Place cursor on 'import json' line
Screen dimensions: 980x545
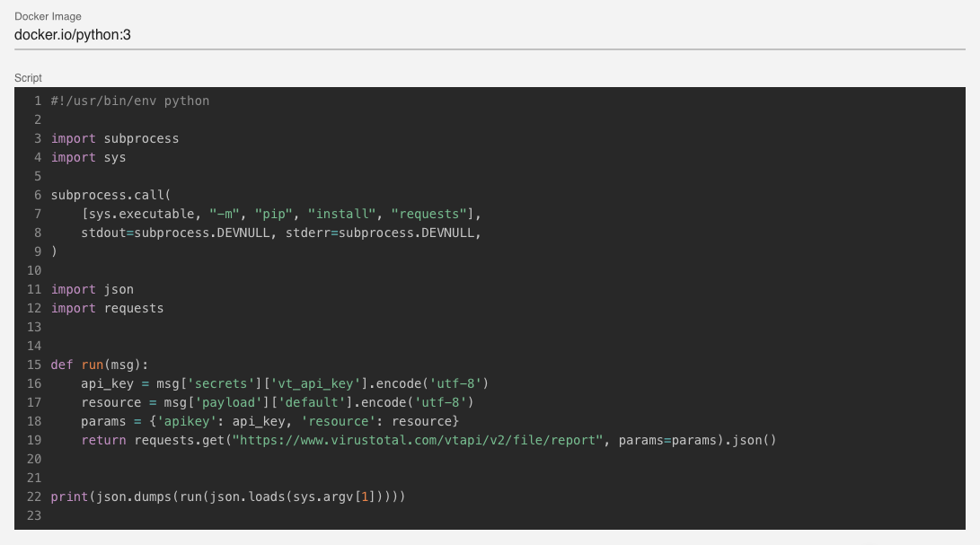click(x=92, y=289)
